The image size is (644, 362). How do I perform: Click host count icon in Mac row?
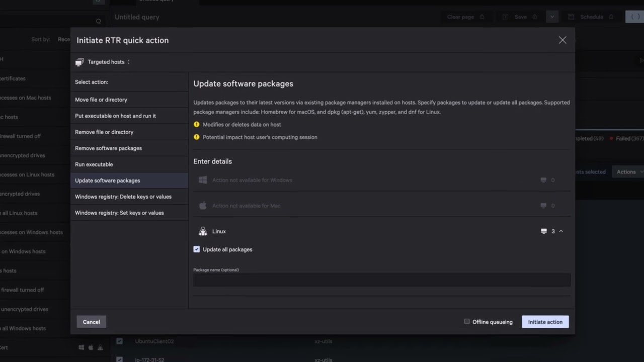[543, 206]
